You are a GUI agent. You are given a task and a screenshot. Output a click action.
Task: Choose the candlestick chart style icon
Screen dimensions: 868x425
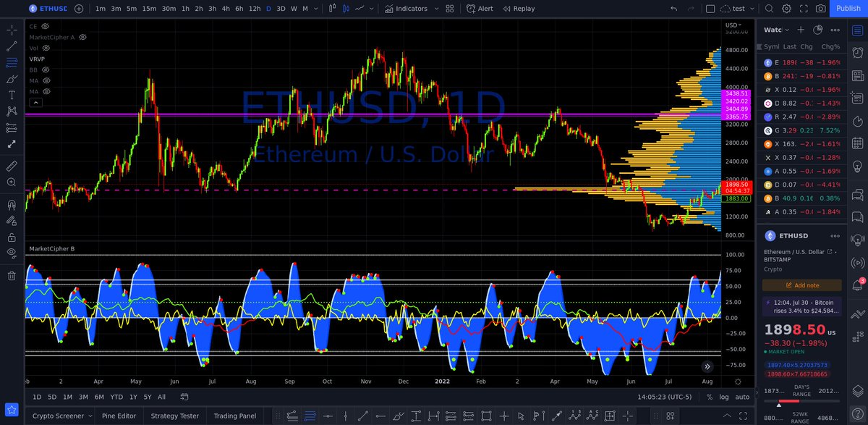(332, 9)
